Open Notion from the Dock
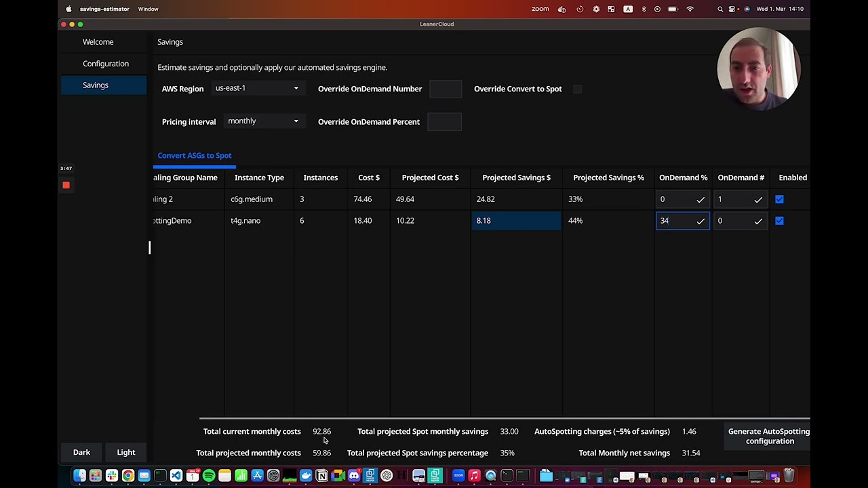Image resolution: width=868 pixels, height=488 pixels. (323, 476)
